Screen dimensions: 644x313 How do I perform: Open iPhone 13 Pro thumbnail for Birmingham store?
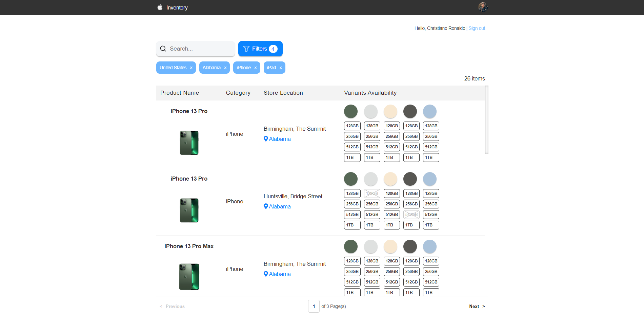pos(189,143)
